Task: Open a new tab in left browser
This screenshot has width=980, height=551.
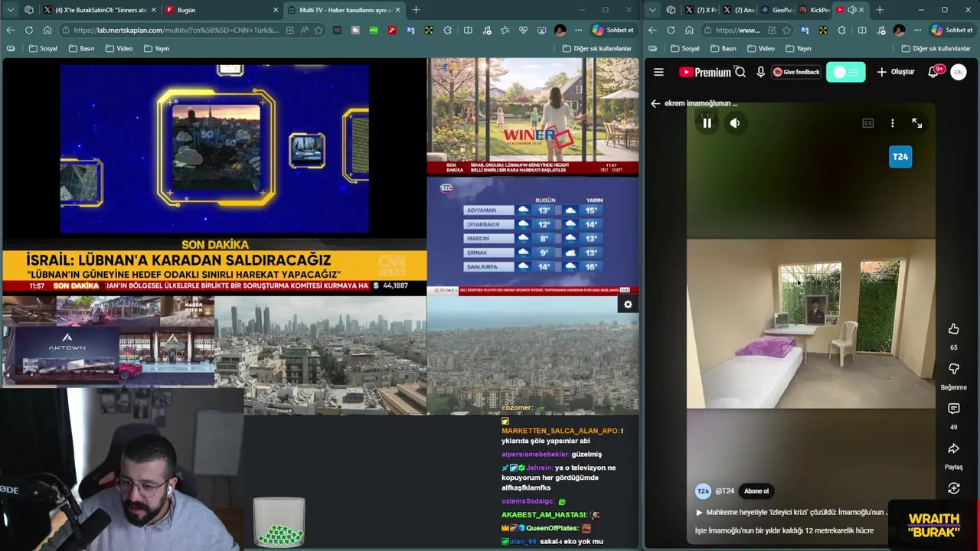Action: (416, 10)
